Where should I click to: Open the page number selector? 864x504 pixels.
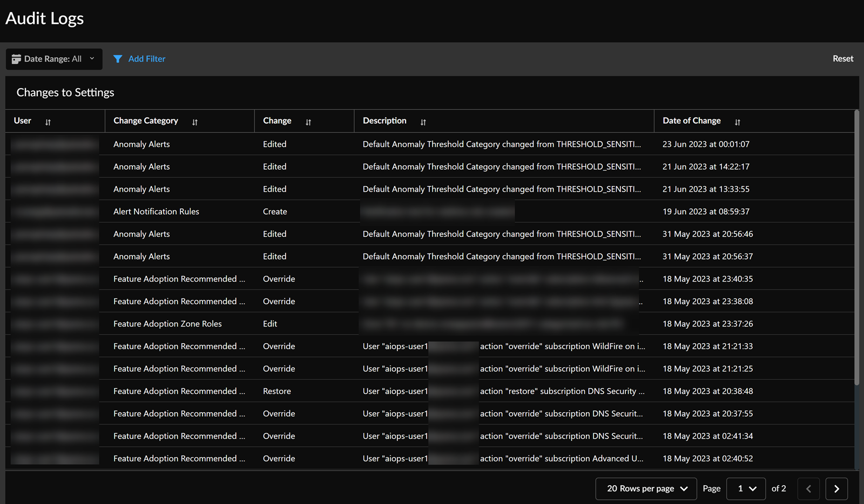[746, 488]
